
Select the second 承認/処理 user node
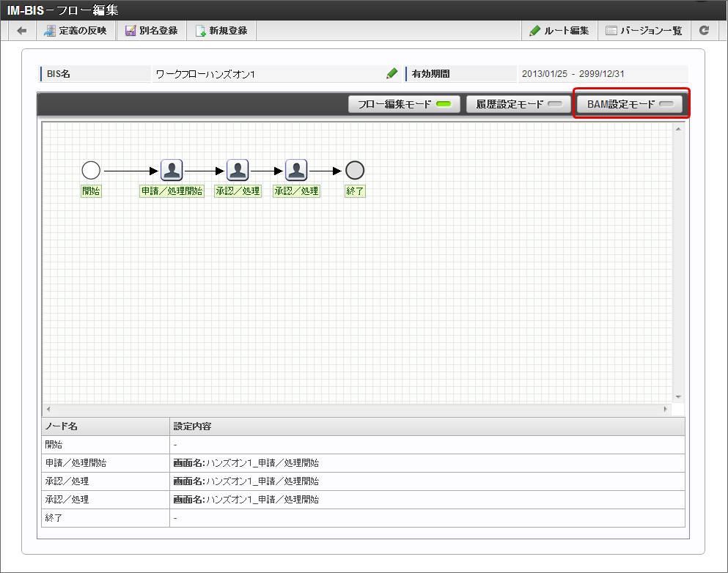[296, 171]
